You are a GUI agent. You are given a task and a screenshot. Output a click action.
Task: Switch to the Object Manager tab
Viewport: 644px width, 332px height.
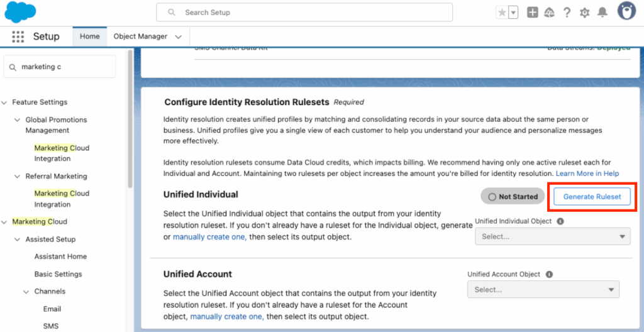tap(140, 36)
